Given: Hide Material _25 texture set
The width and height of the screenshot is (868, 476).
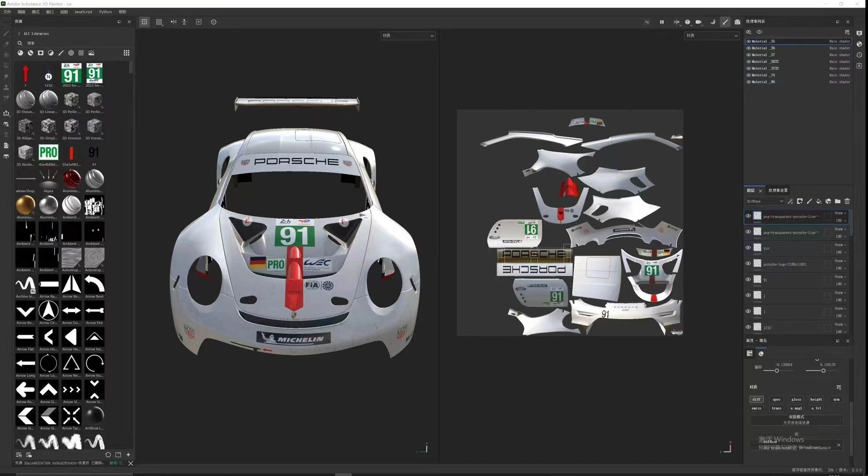Looking at the screenshot, I should click(749, 41).
